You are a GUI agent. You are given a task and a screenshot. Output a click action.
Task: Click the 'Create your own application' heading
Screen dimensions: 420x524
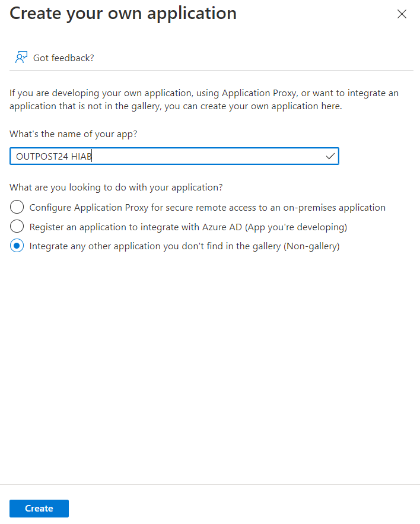123,14
